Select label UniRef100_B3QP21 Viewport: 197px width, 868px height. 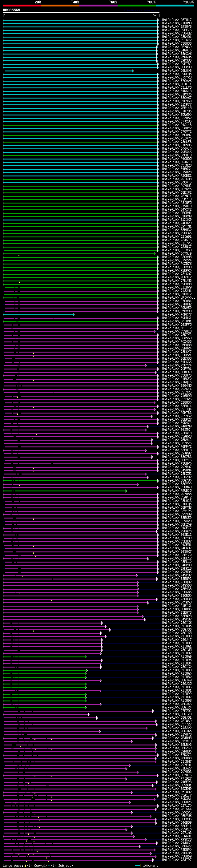coord(177,355)
